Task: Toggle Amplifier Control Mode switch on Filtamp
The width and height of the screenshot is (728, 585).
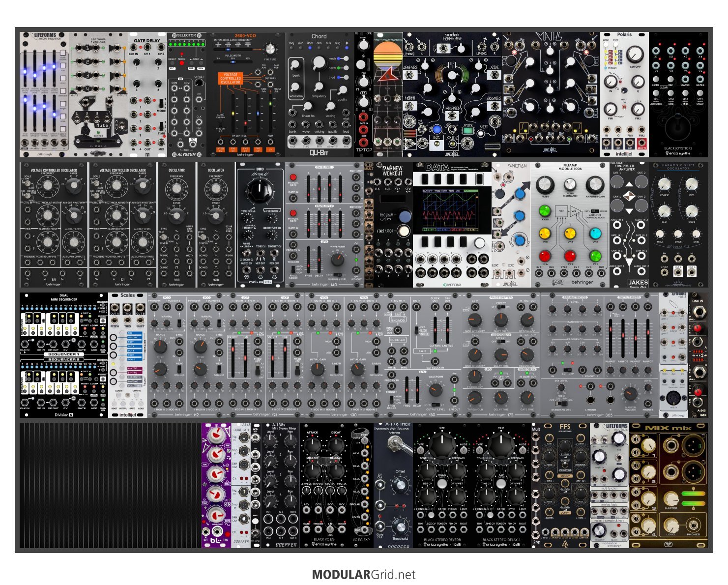Action: pyautogui.click(x=595, y=211)
